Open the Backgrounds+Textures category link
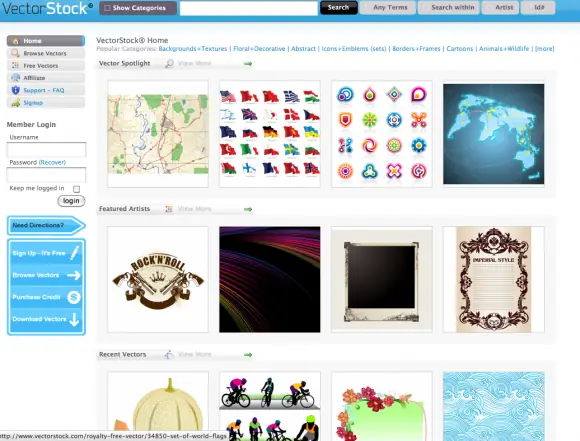 [x=193, y=48]
